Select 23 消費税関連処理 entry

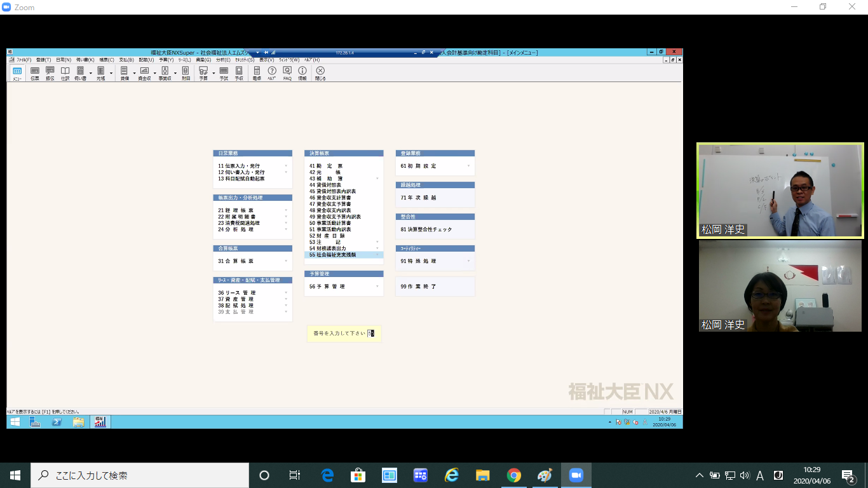[239, 223]
